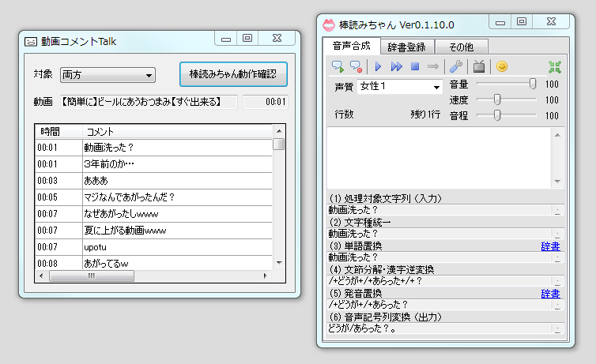Select the comment row あがってるw
The image size is (596, 364).
(154, 264)
